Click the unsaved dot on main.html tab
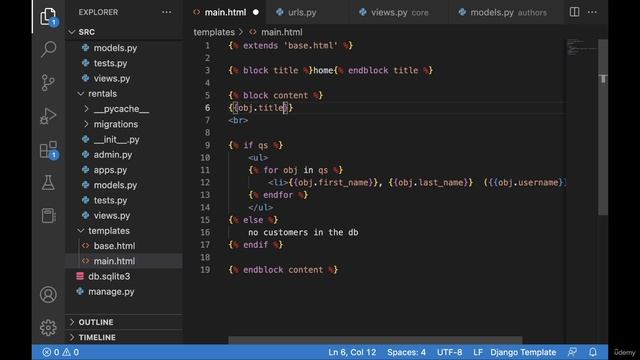The width and height of the screenshot is (640, 360). [x=256, y=12]
